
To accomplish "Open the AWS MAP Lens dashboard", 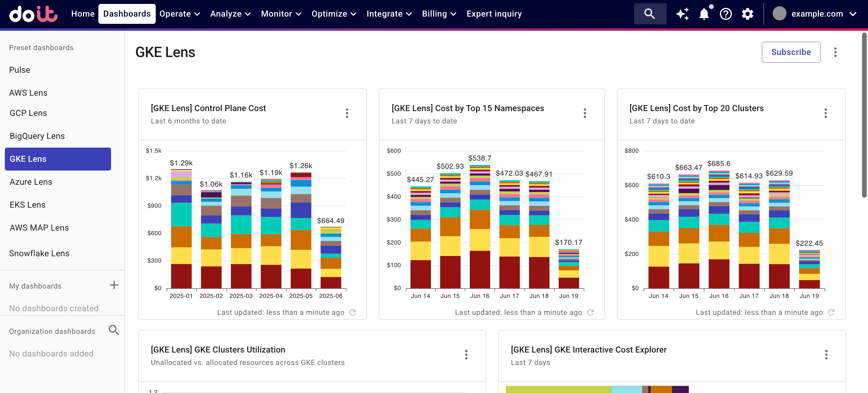I will [x=39, y=228].
